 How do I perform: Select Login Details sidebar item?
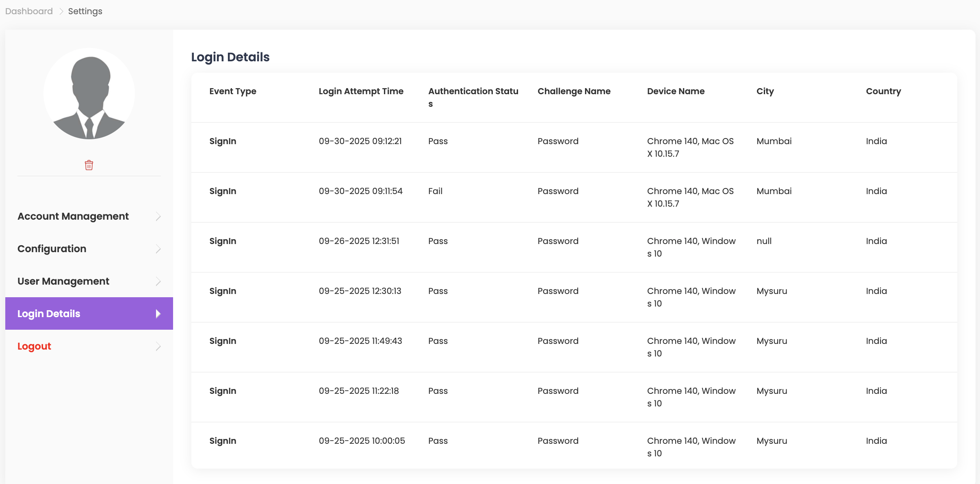point(49,313)
